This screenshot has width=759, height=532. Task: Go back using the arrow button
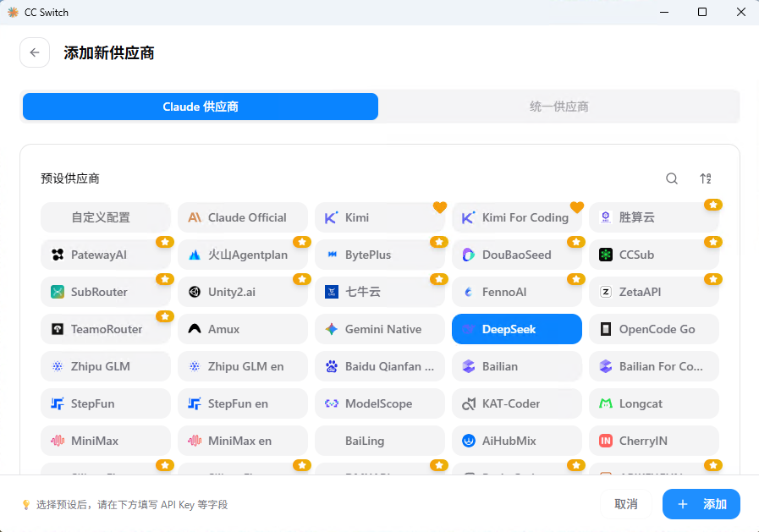35,52
